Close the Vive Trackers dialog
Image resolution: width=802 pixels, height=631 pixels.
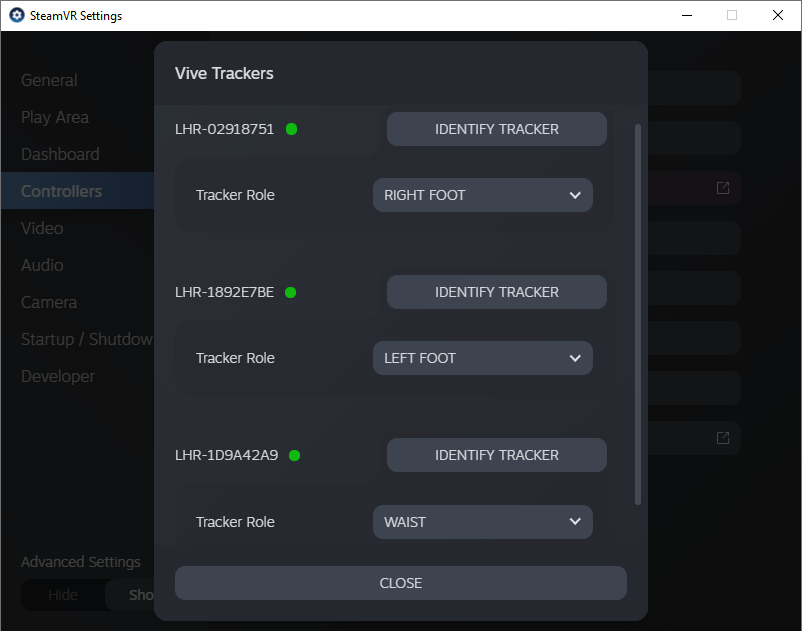point(400,583)
